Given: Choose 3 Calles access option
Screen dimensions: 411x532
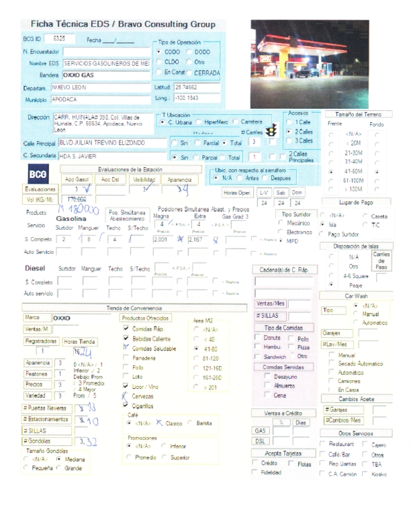Looking at the screenshot, I should point(289,140).
